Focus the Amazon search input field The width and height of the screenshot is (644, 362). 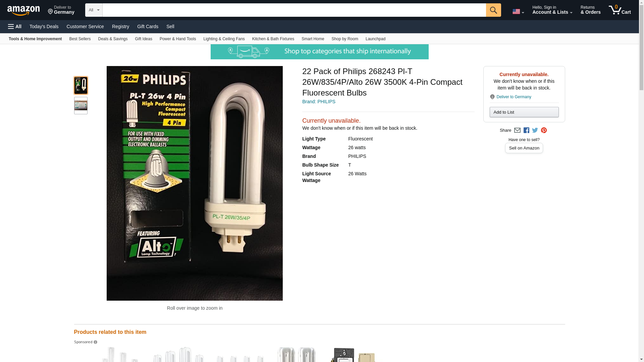[x=294, y=10]
